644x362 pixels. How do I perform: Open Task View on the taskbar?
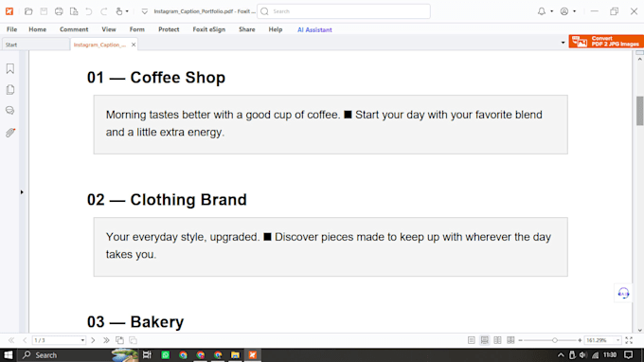(x=147, y=355)
